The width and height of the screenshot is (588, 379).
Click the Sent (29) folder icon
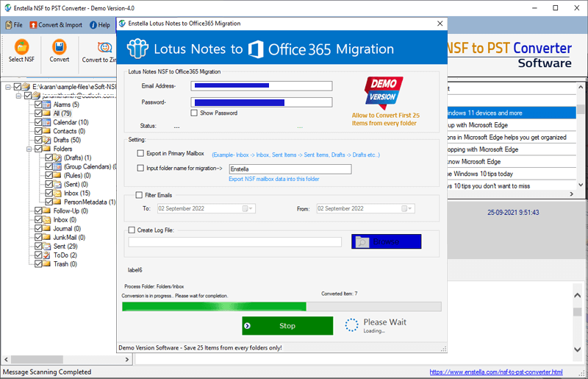pos(46,246)
